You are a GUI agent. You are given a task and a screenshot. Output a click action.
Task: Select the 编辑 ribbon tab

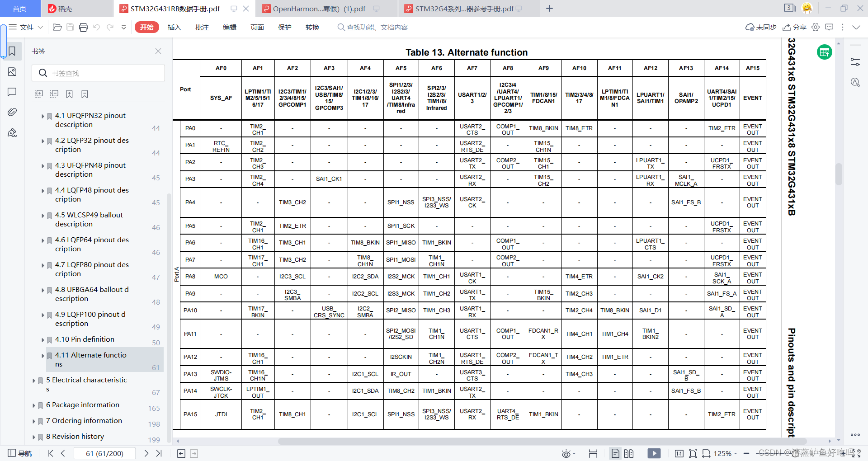tap(229, 27)
